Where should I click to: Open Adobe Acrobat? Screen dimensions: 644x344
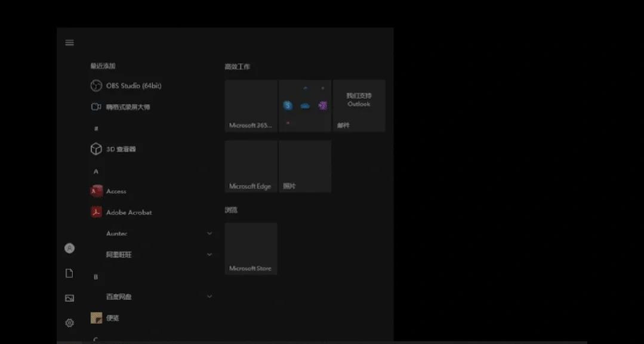click(x=128, y=212)
